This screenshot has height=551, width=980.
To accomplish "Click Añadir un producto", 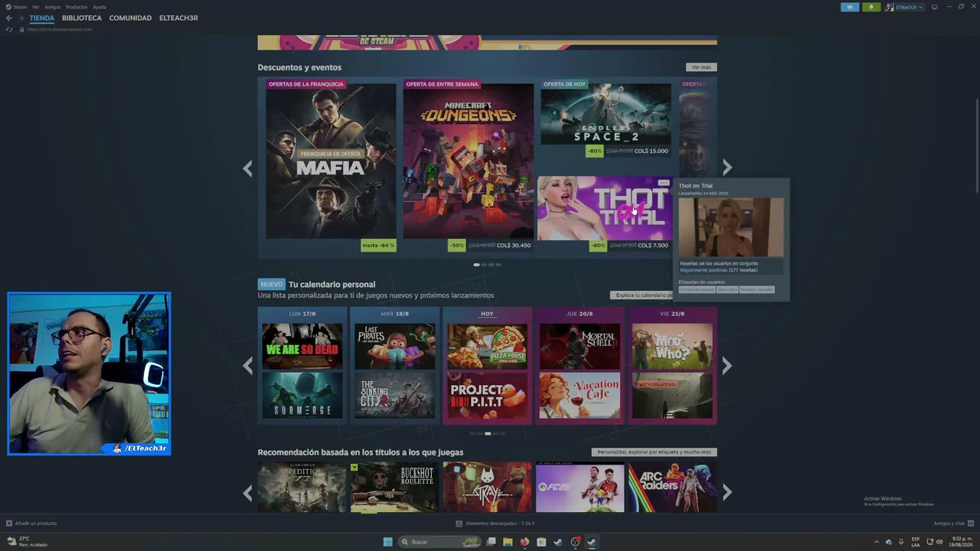I will coord(36,523).
